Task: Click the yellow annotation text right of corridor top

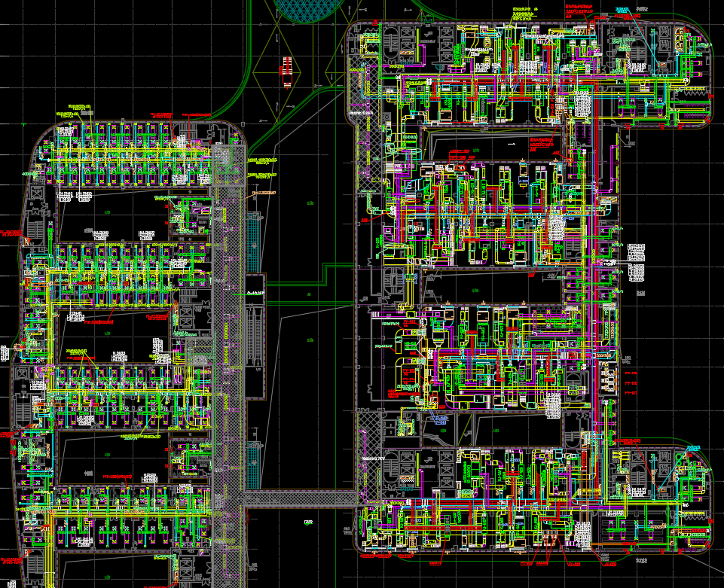Action: 262,160
